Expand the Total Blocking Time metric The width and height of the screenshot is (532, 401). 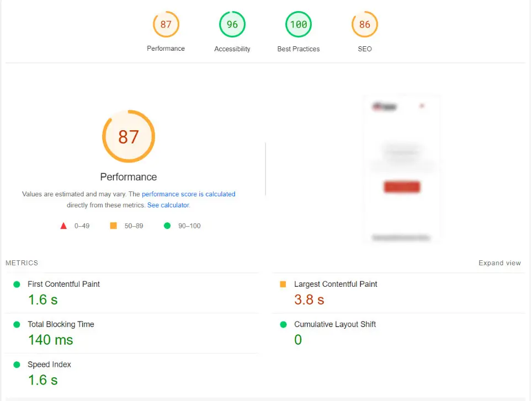tap(61, 324)
